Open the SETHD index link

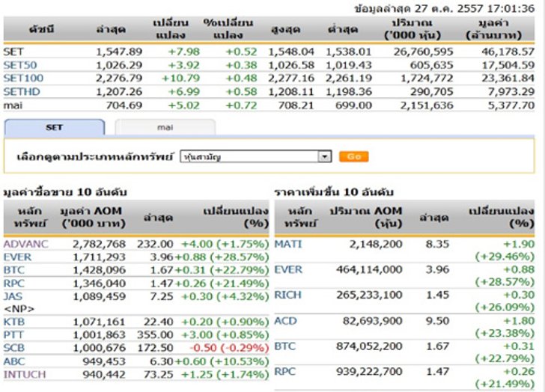[22, 92]
